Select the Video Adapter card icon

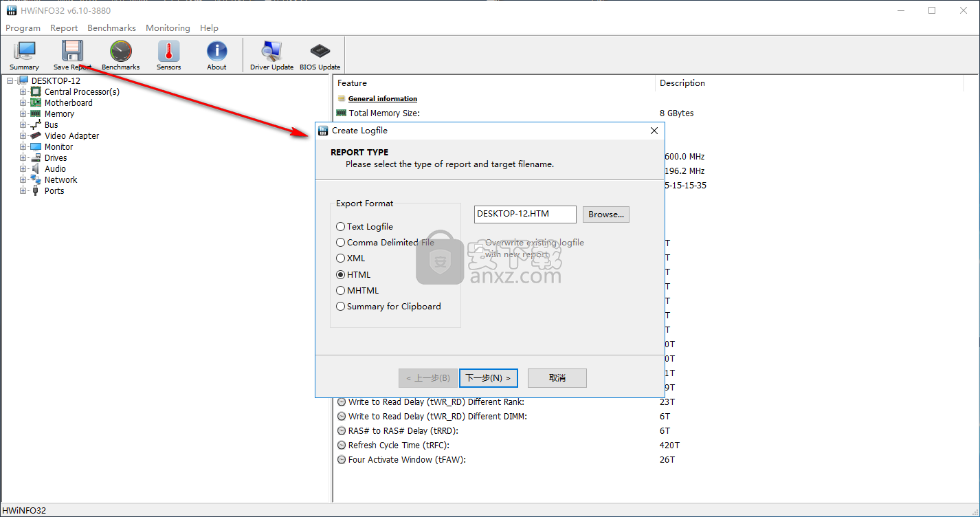tap(36, 135)
